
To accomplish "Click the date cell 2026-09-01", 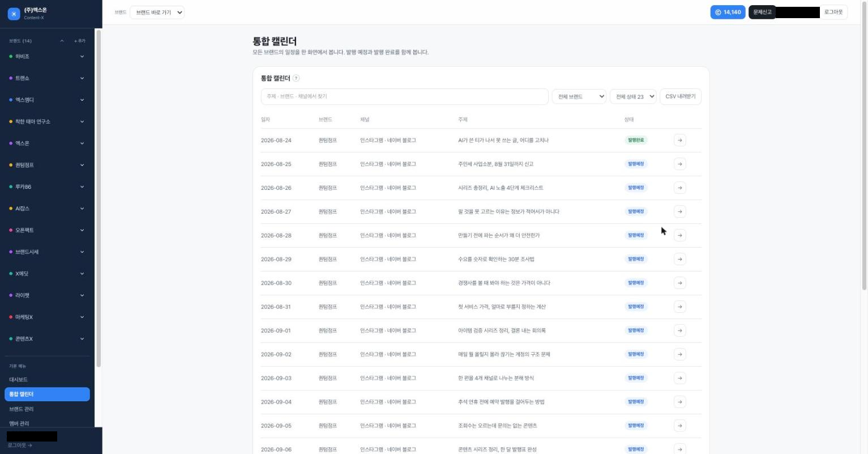I will pyautogui.click(x=276, y=330).
